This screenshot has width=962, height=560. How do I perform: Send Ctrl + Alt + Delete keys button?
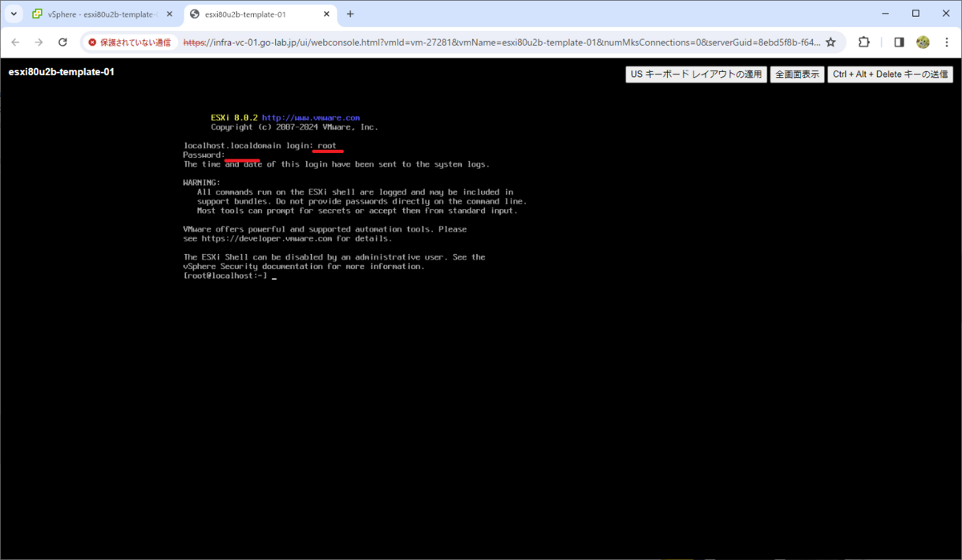[x=891, y=75]
